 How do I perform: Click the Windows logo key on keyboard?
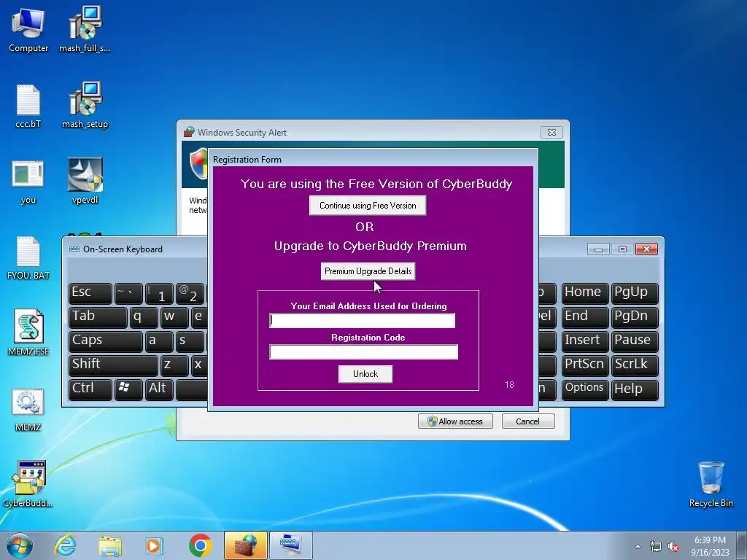point(128,389)
